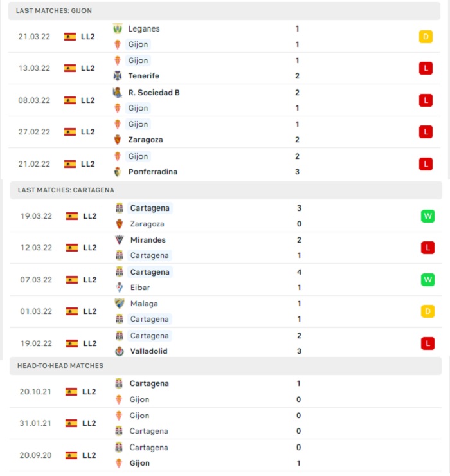The image size is (450, 476).
Task: Select the Last Matches: Gijon header
Action: point(224,11)
